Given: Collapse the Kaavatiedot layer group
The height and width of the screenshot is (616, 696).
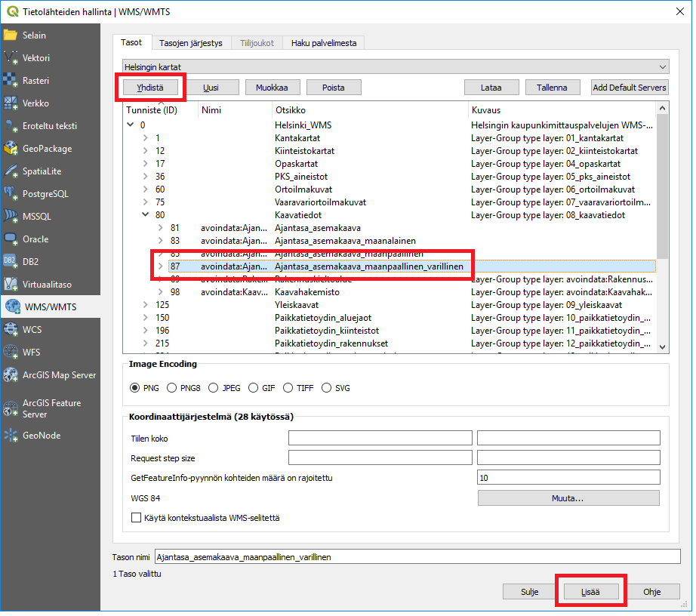Looking at the screenshot, I should tap(146, 215).
